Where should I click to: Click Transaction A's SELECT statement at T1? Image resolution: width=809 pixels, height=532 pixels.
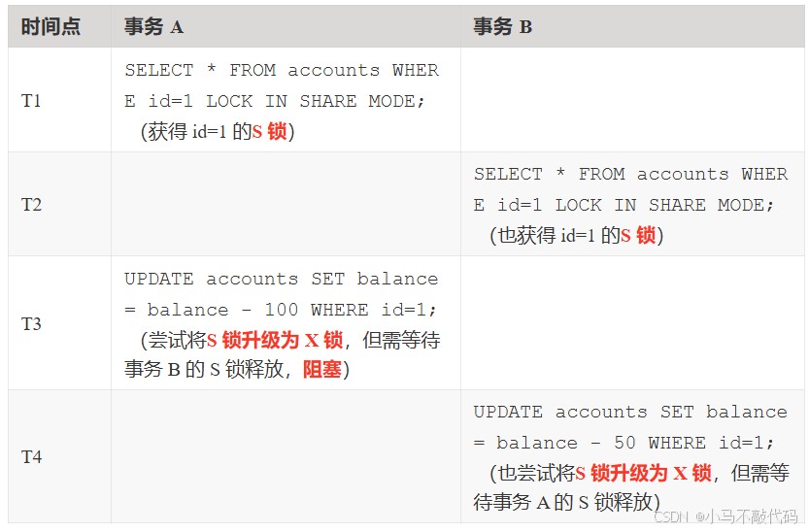pyautogui.click(x=281, y=85)
